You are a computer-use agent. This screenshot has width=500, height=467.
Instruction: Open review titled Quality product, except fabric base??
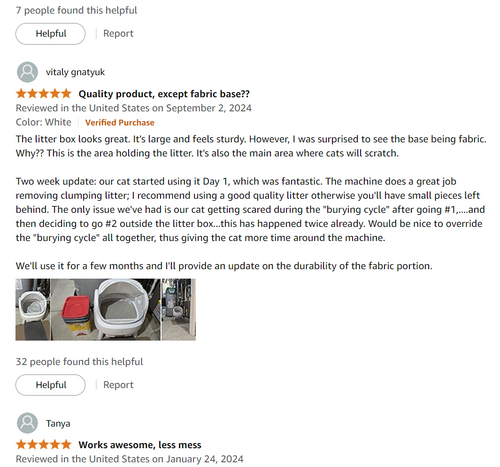tap(164, 94)
